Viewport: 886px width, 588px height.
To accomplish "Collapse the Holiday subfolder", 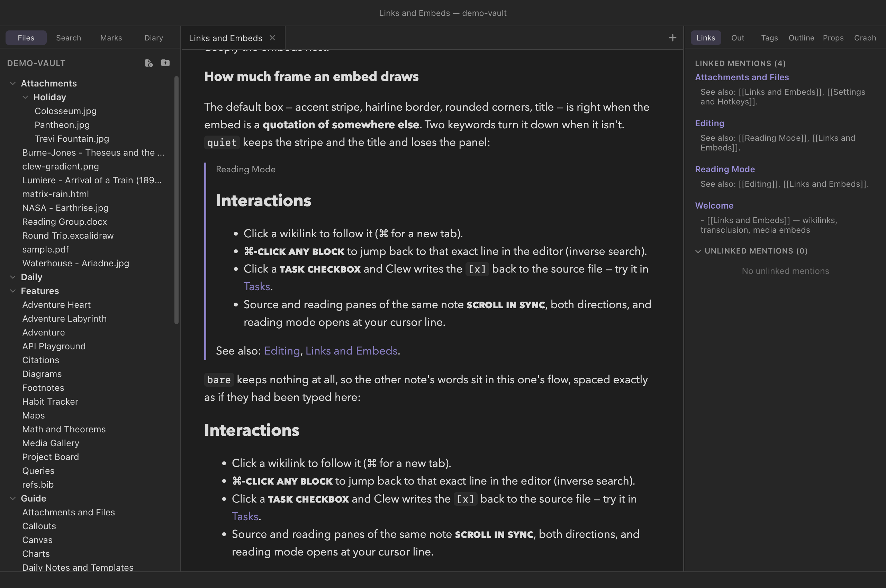I will tap(25, 97).
